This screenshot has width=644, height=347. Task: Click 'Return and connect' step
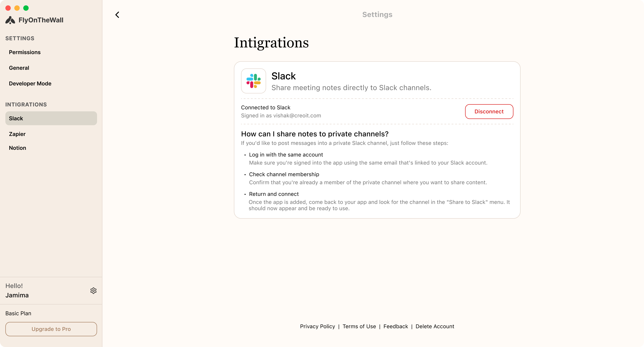[x=274, y=194]
